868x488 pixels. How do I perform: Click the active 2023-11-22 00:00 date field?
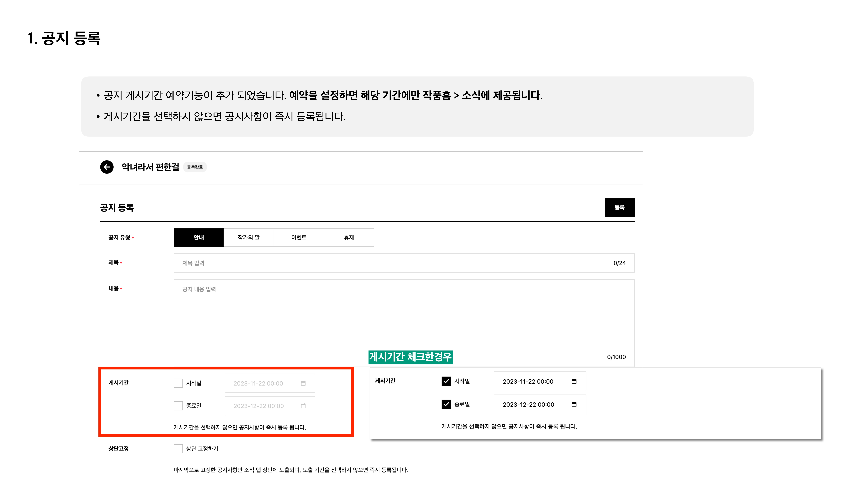pyautogui.click(x=540, y=381)
